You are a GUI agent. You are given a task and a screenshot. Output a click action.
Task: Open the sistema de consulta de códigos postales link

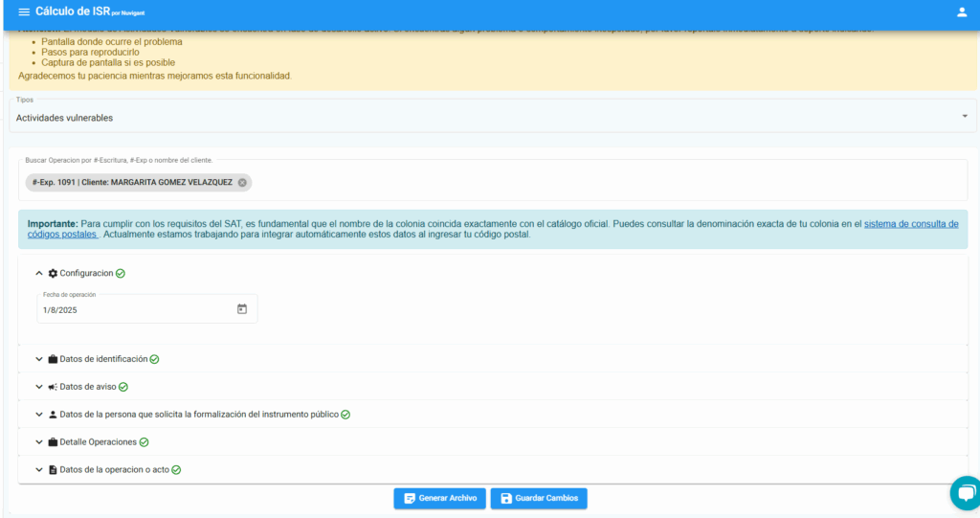(x=910, y=224)
